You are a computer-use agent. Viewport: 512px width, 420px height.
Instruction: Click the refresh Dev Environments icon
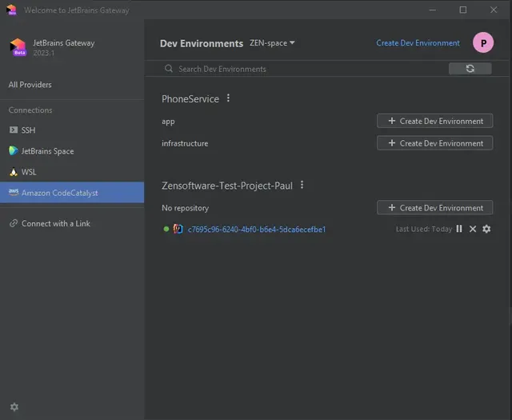[470, 69]
